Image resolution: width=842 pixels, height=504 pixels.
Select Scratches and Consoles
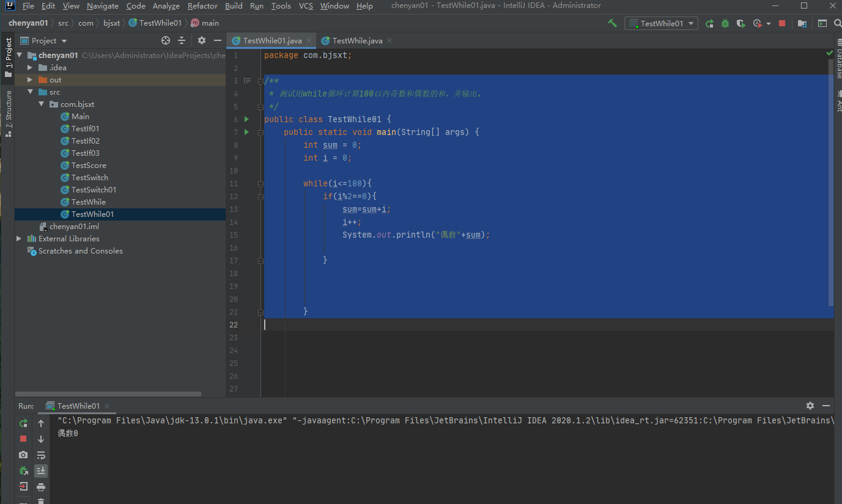[x=80, y=250]
